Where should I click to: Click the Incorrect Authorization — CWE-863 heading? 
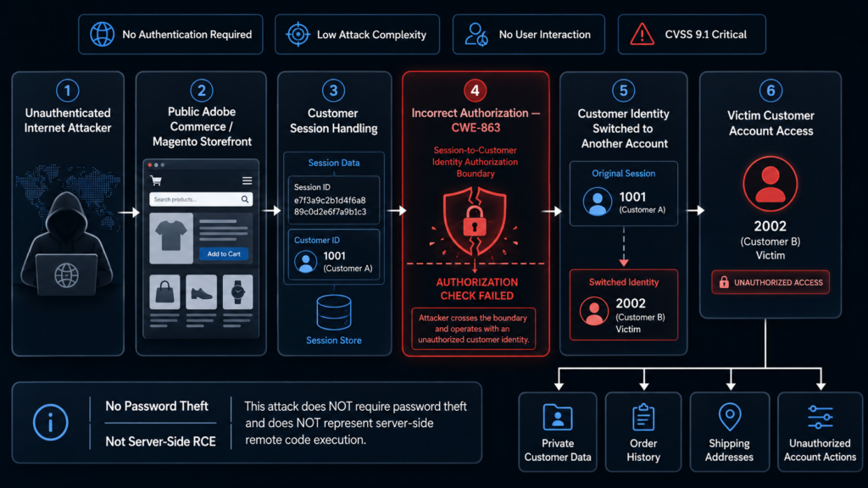click(x=476, y=120)
